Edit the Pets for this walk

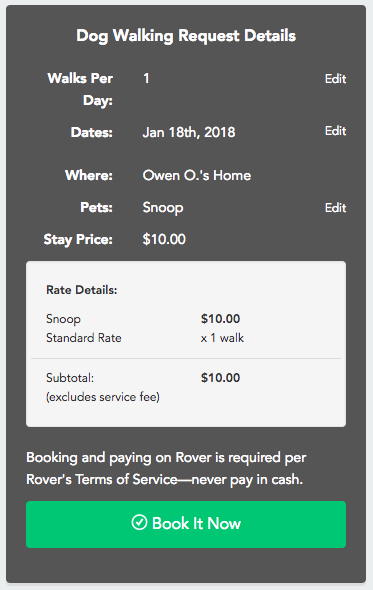[x=335, y=207]
